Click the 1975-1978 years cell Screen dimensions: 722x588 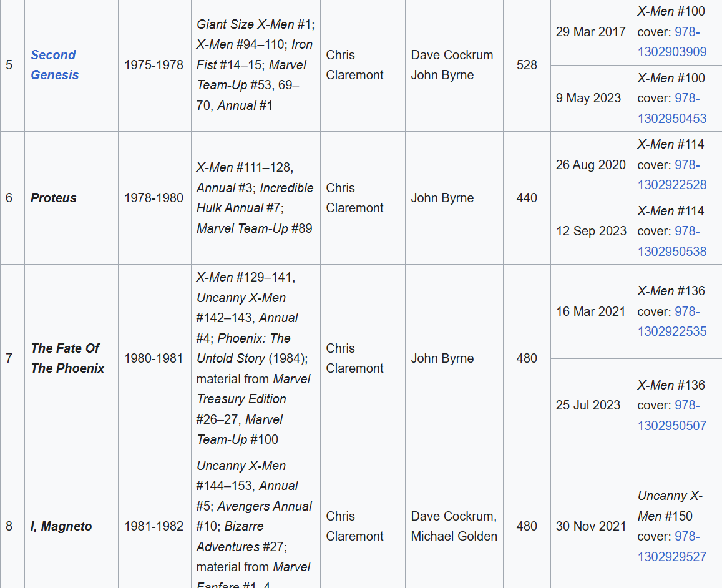pos(154,65)
